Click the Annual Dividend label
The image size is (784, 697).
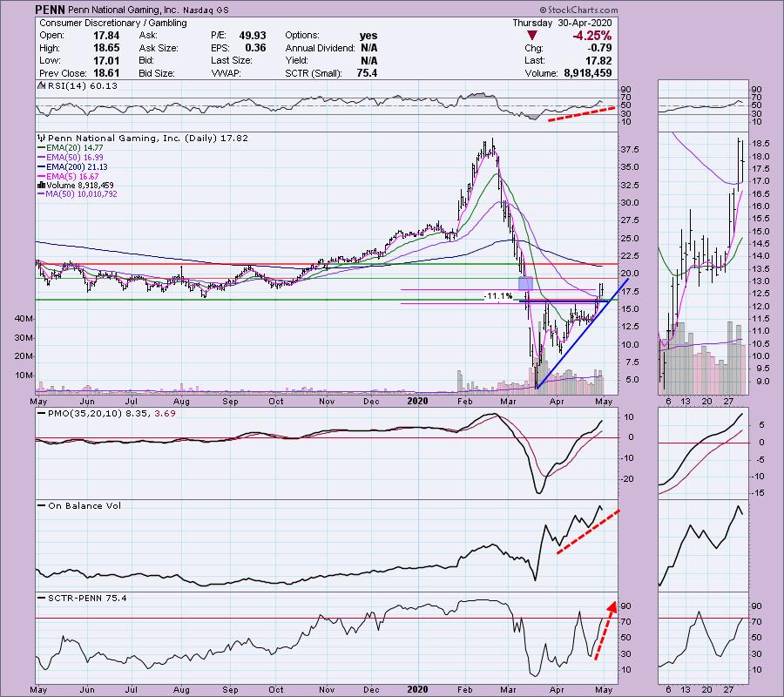320,48
